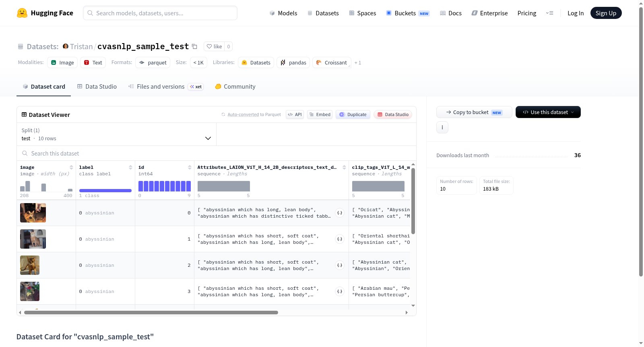This screenshot has height=347, width=644.
Task: Sort by the id column arrows
Action: coord(190,167)
